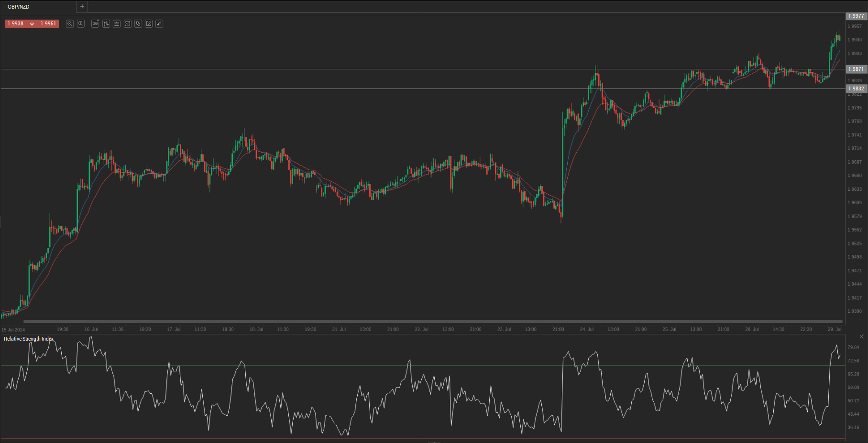
Task: Open the chart settings sliders icon
Action: tap(117, 23)
